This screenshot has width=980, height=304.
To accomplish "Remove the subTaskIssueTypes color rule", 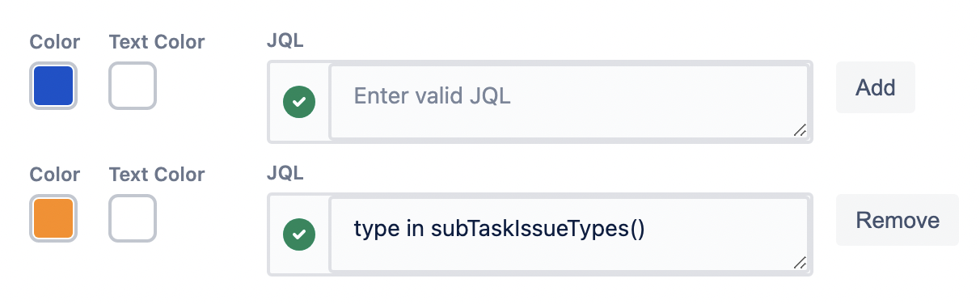I will click(x=898, y=220).
